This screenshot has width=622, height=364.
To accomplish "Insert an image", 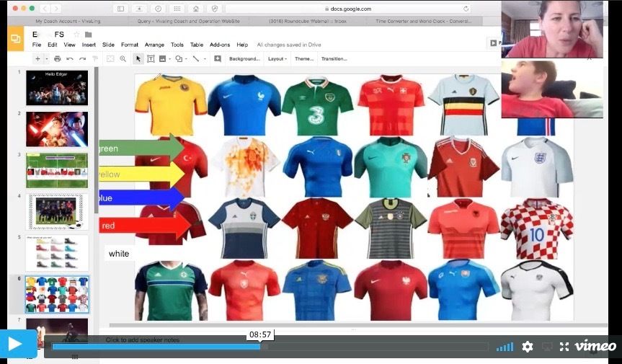I will click(162, 58).
